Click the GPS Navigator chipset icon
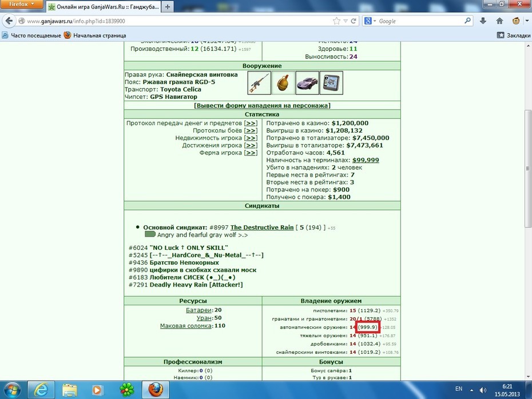532x399 pixels. 331,83
